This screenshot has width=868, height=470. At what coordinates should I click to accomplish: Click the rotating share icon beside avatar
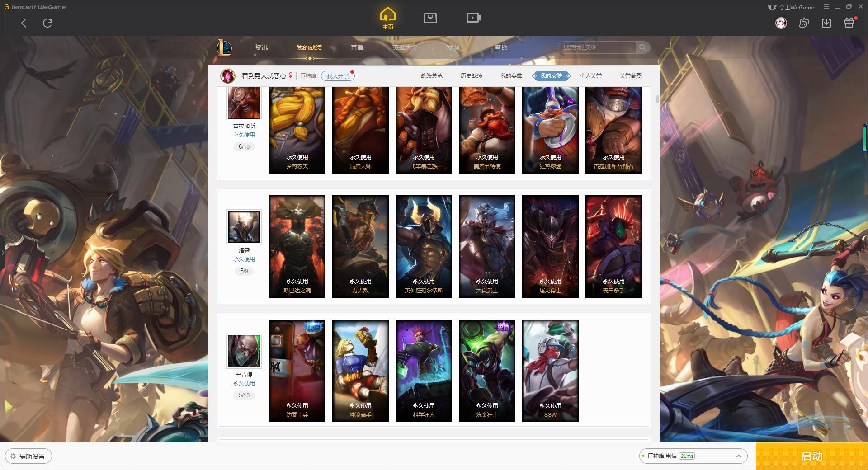[x=804, y=23]
